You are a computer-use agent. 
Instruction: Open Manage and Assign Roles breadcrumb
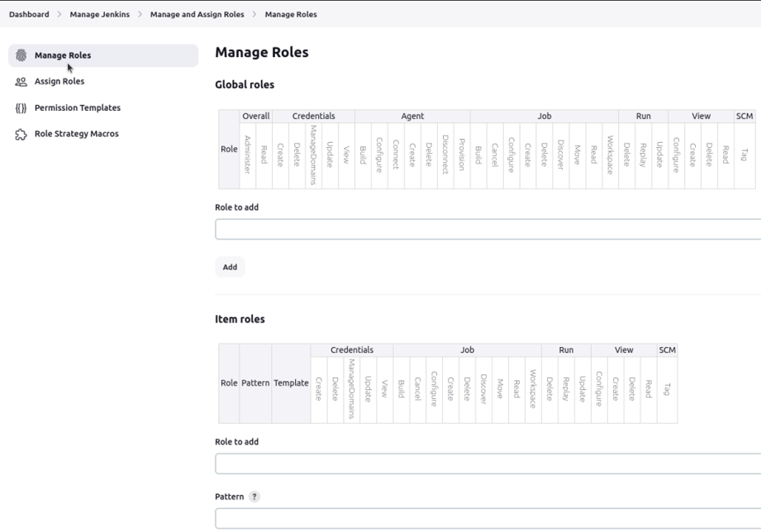pos(197,15)
